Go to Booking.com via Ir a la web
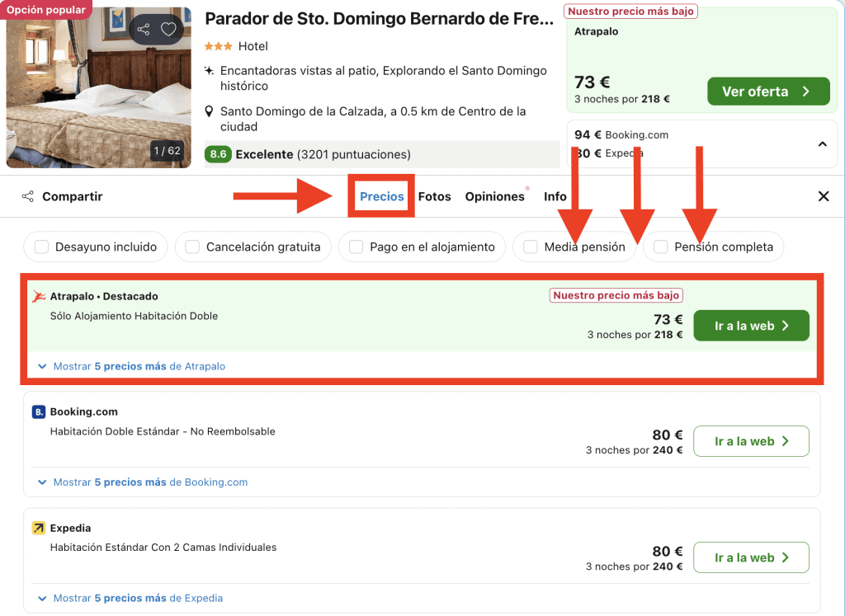 pyautogui.click(x=751, y=441)
